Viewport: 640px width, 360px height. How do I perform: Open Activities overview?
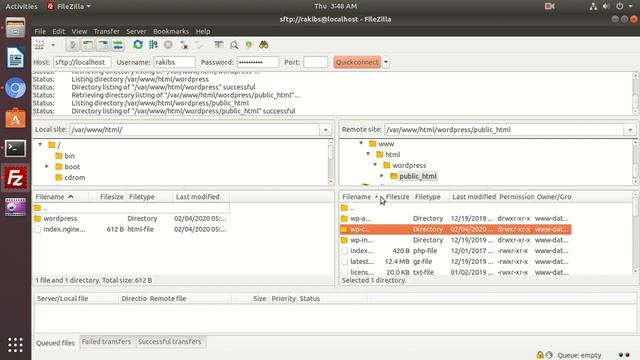21,6
